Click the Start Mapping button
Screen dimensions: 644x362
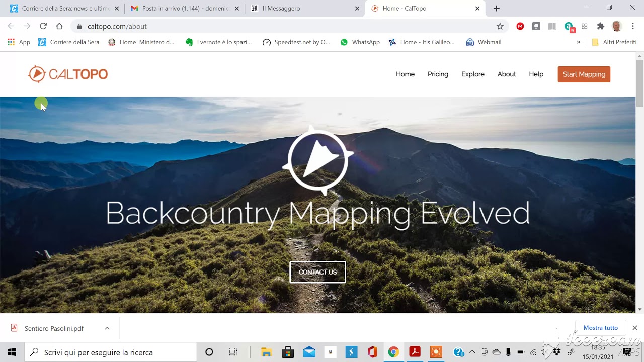tap(584, 74)
